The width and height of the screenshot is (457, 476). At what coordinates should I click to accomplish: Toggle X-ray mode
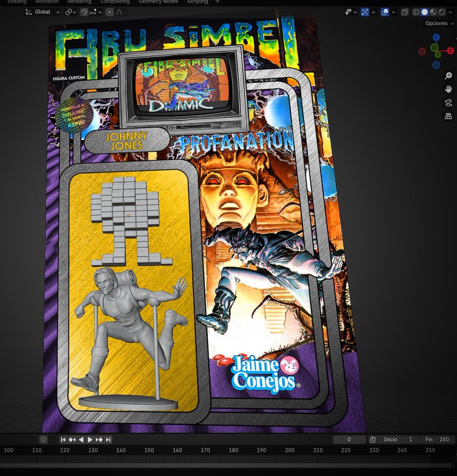point(405,12)
